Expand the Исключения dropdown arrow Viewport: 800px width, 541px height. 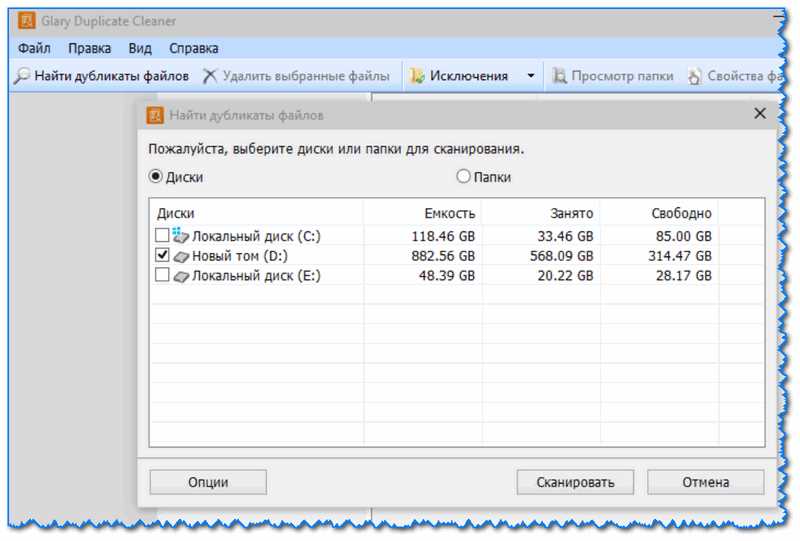(531, 76)
